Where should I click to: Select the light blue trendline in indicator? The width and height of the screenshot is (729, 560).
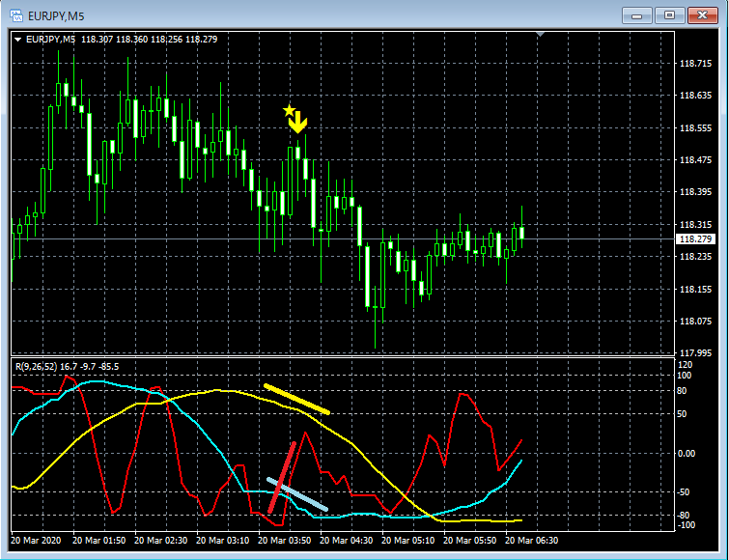[297, 494]
